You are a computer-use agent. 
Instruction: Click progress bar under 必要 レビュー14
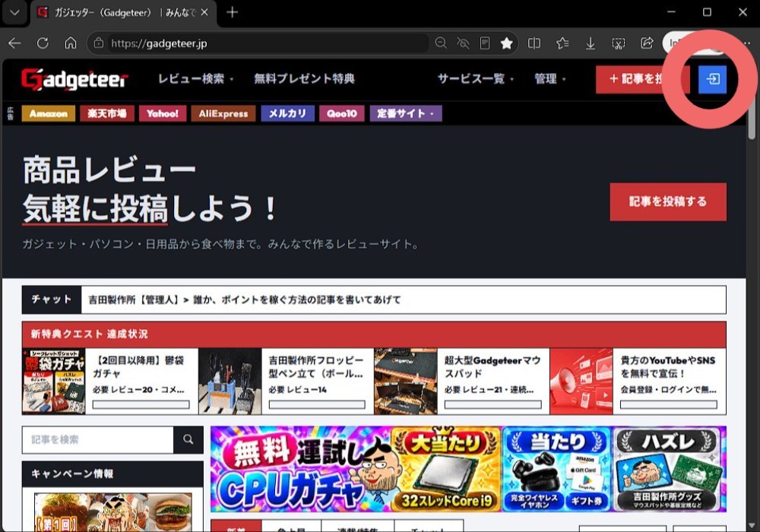pos(317,404)
